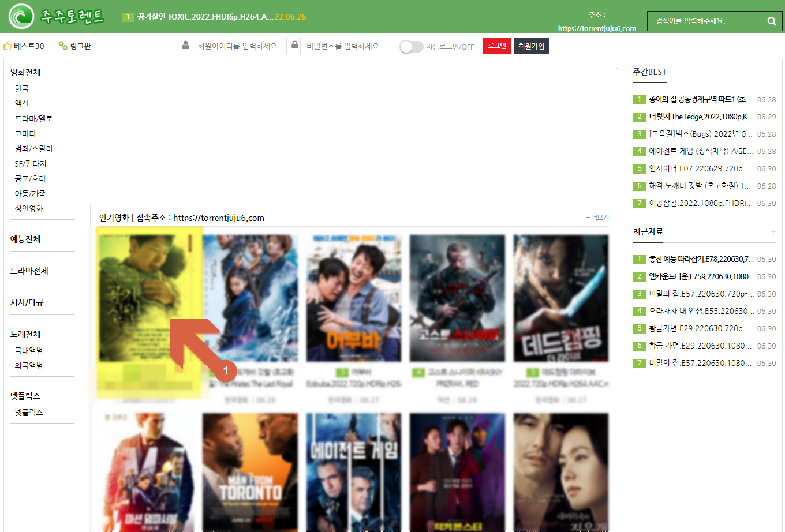Open the top ticker 공기살인 TOXIC link

[x=205, y=17]
